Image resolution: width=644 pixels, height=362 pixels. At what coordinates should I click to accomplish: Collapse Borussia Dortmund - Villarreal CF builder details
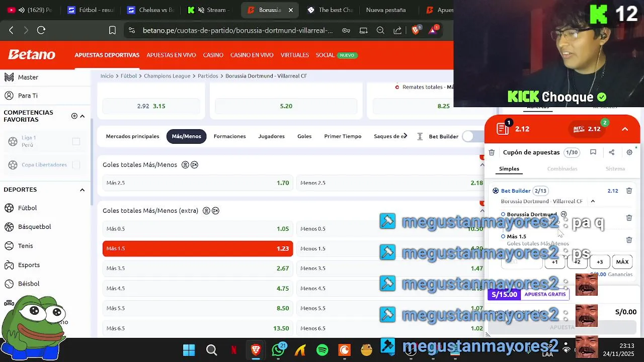coord(593,201)
